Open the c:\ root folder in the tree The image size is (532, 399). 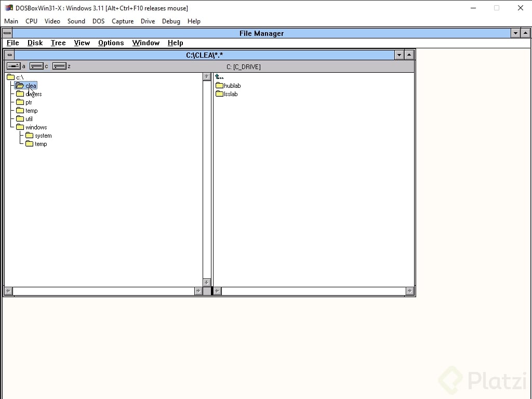pos(15,77)
